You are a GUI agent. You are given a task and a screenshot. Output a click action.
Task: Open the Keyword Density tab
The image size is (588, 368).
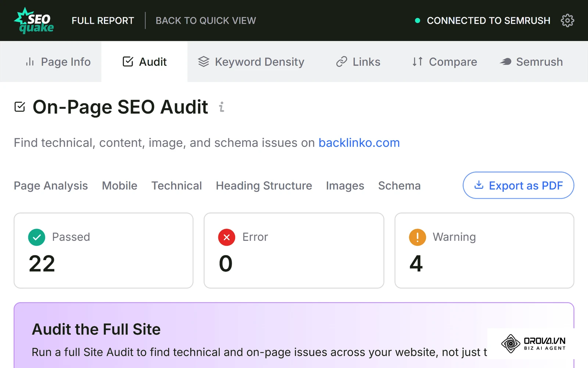(251, 62)
